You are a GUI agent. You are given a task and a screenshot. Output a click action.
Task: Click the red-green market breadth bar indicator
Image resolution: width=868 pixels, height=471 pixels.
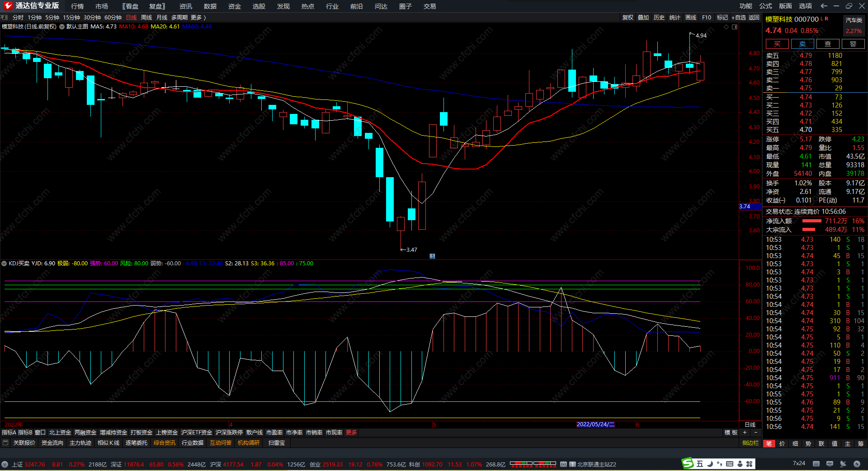[x=533, y=464]
